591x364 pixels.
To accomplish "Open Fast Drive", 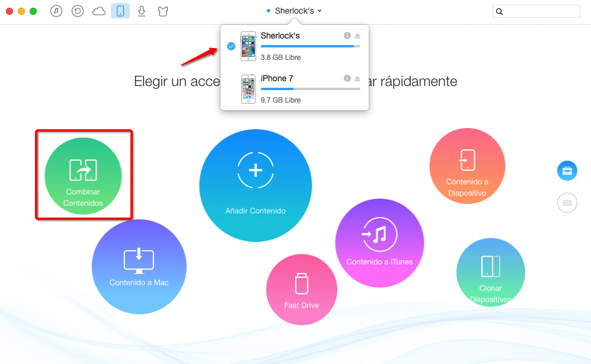I will 302,289.
